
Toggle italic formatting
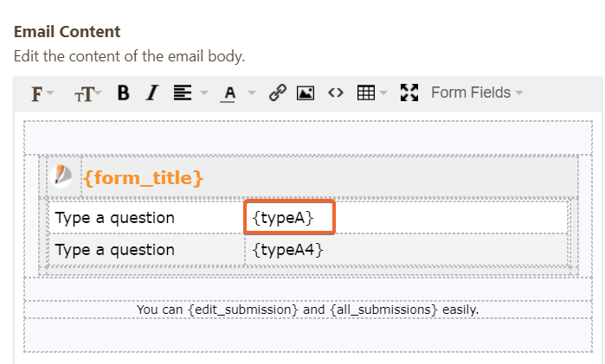(x=152, y=93)
